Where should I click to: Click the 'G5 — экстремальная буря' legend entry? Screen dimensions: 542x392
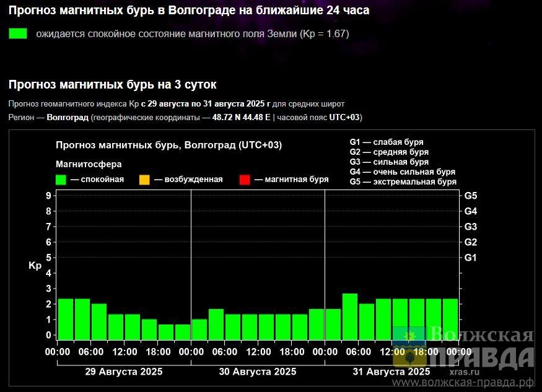tap(403, 181)
